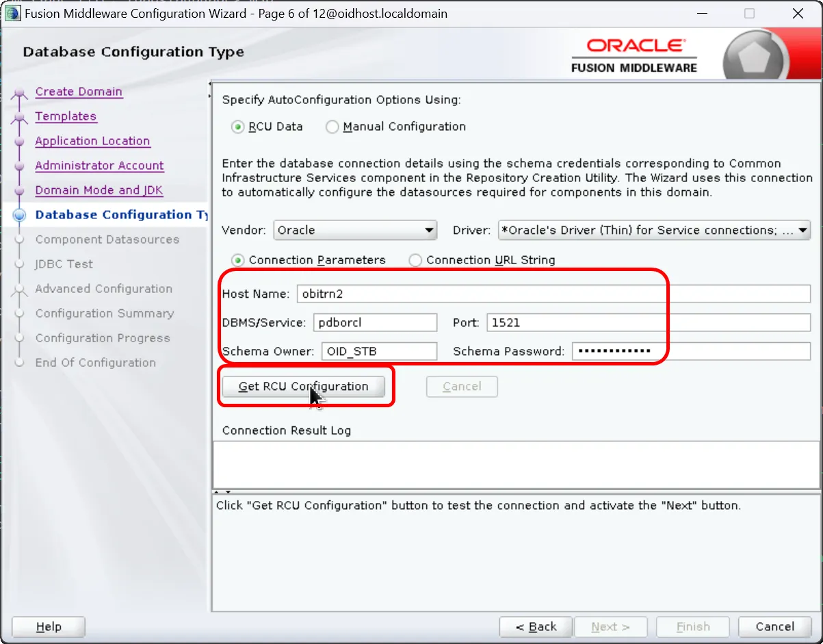Click inside the Connection Result Log area

(517, 465)
